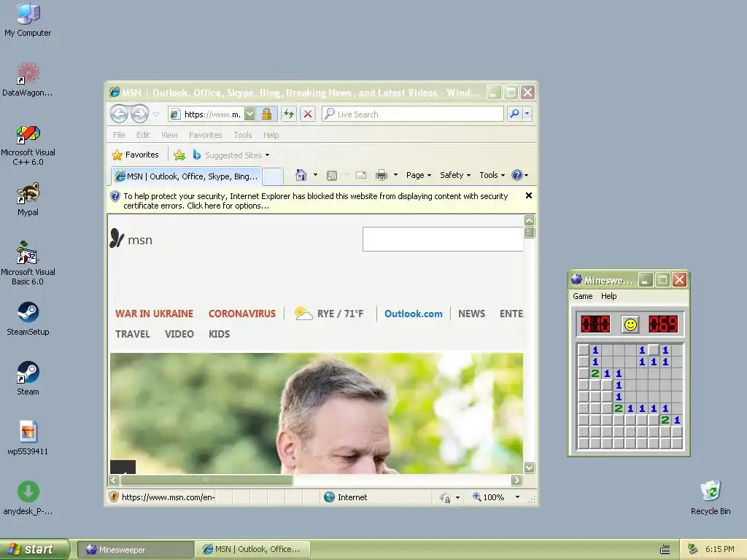Open the Home button dropdown arrow
Viewport: 747px width, 560px height.
point(315,175)
